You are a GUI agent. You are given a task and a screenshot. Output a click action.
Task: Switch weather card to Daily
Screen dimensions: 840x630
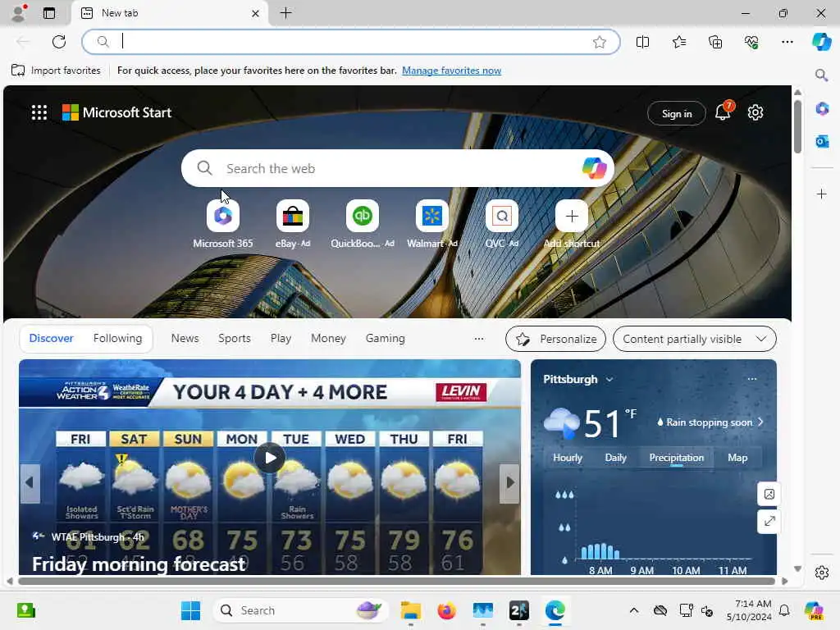[615, 458]
